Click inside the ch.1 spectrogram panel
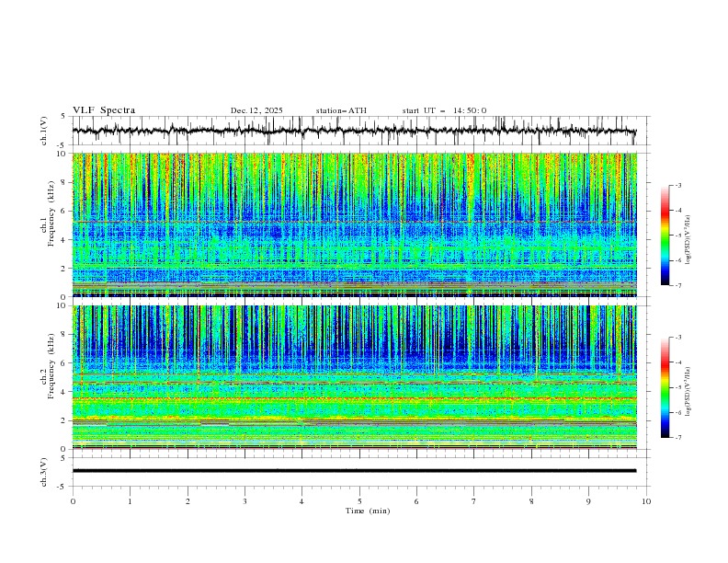This screenshot has width=728, height=563. 354,224
